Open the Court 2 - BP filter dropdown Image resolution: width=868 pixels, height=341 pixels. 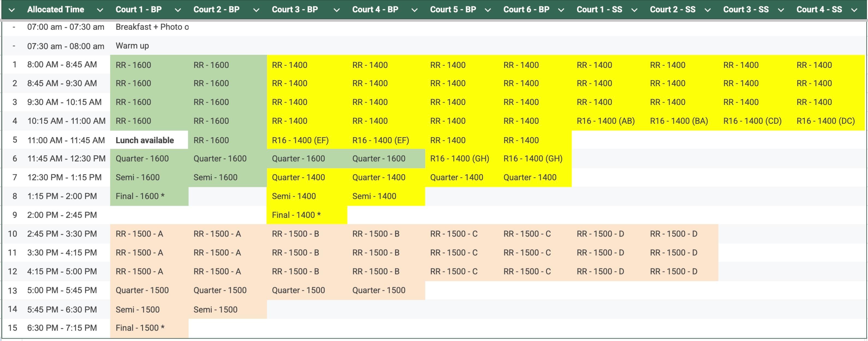point(256,10)
